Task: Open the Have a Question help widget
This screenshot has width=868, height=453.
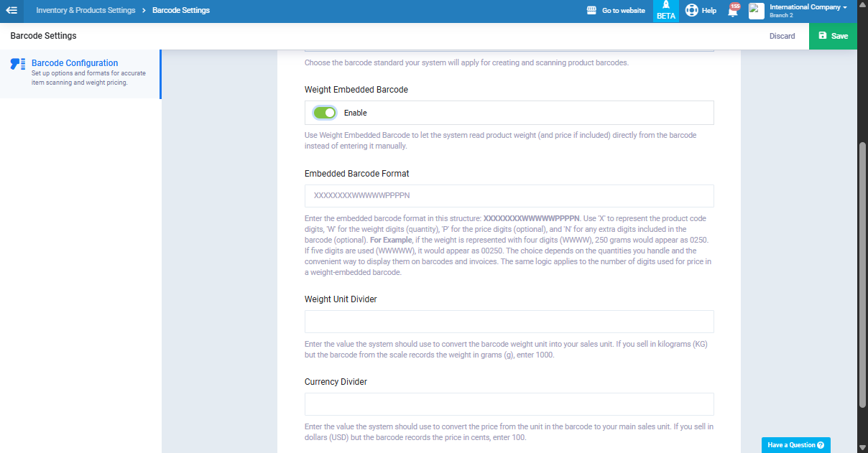Action: tap(795, 445)
